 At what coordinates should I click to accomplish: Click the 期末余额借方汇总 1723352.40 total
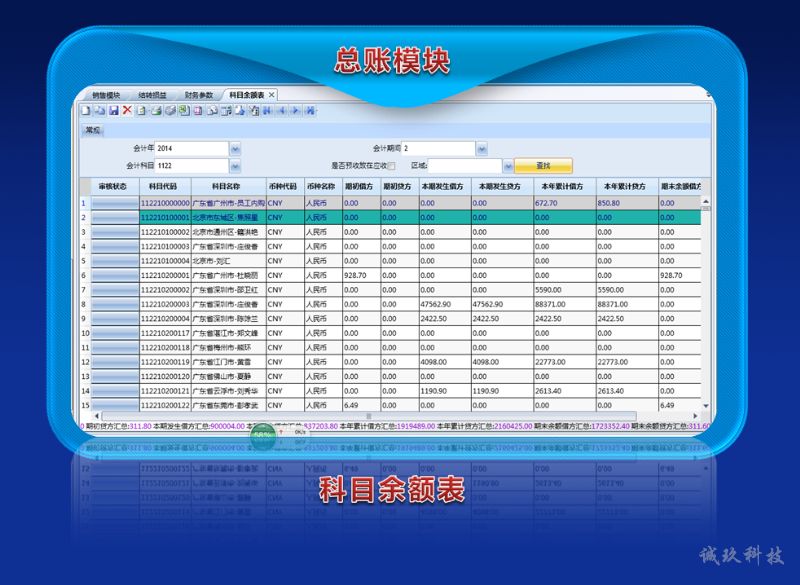point(582,426)
